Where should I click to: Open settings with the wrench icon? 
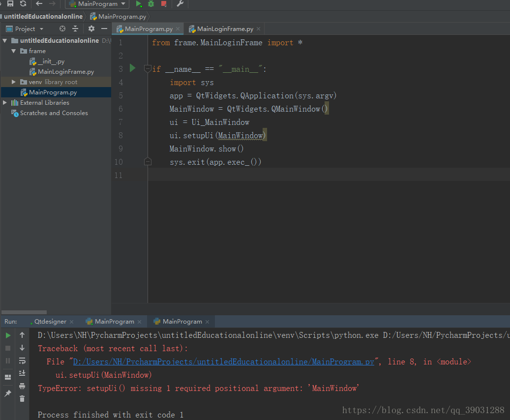(x=180, y=4)
